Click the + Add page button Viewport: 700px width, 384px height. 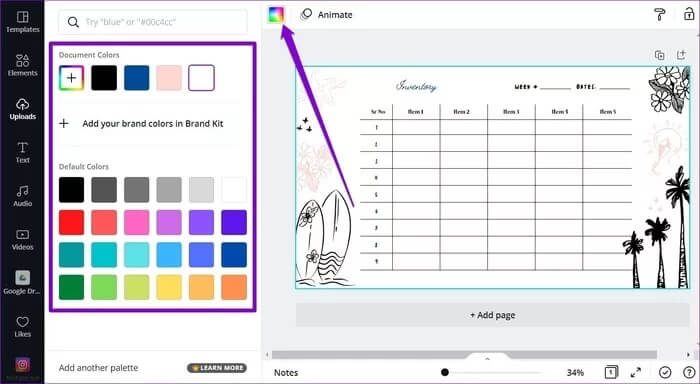click(492, 315)
